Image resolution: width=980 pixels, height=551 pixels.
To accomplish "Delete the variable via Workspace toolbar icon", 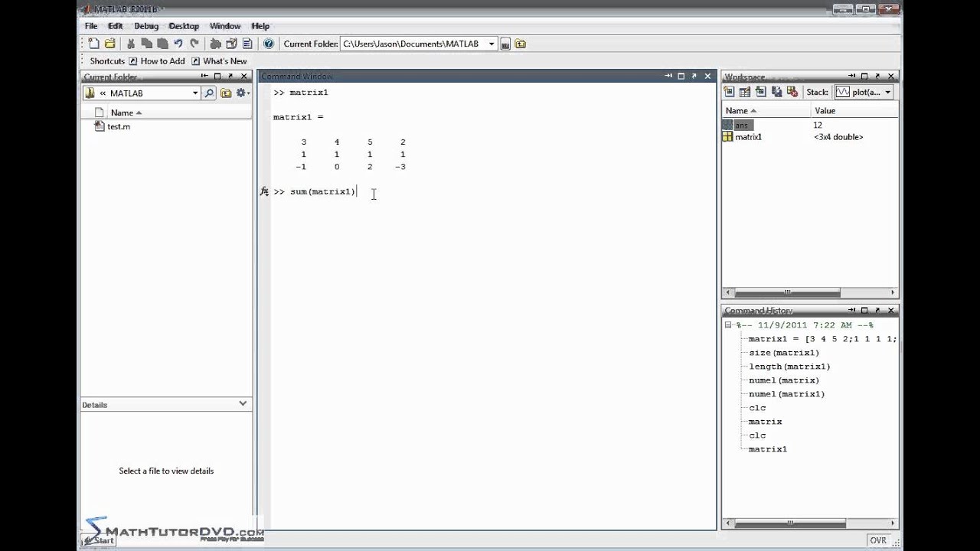I will click(792, 92).
